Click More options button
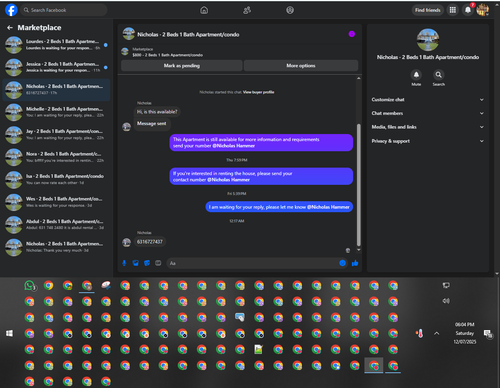Screen dimensions: 500x388 coord(301,66)
